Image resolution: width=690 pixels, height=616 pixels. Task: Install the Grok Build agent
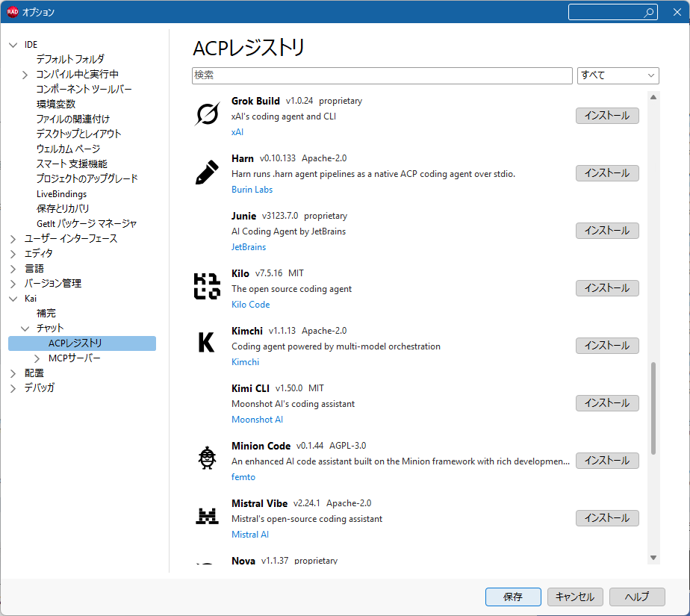(x=607, y=116)
